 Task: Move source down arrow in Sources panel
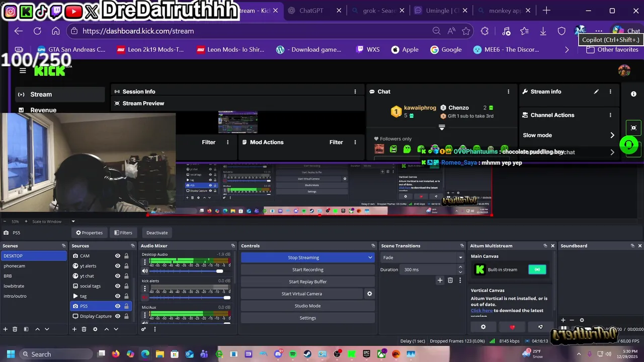click(116, 329)
